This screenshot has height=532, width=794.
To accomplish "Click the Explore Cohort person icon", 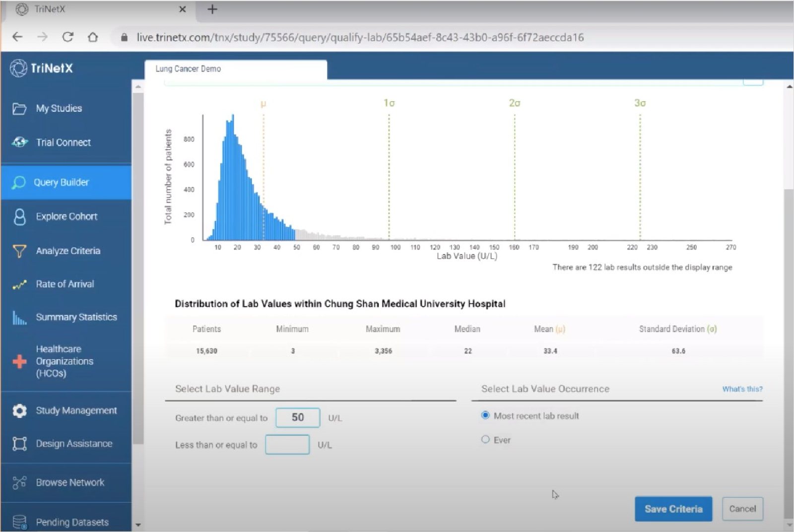I will tap(19, 217).
